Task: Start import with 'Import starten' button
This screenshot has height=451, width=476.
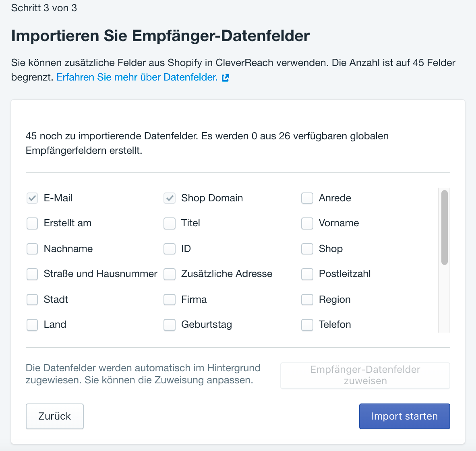Action: (404, 416)
